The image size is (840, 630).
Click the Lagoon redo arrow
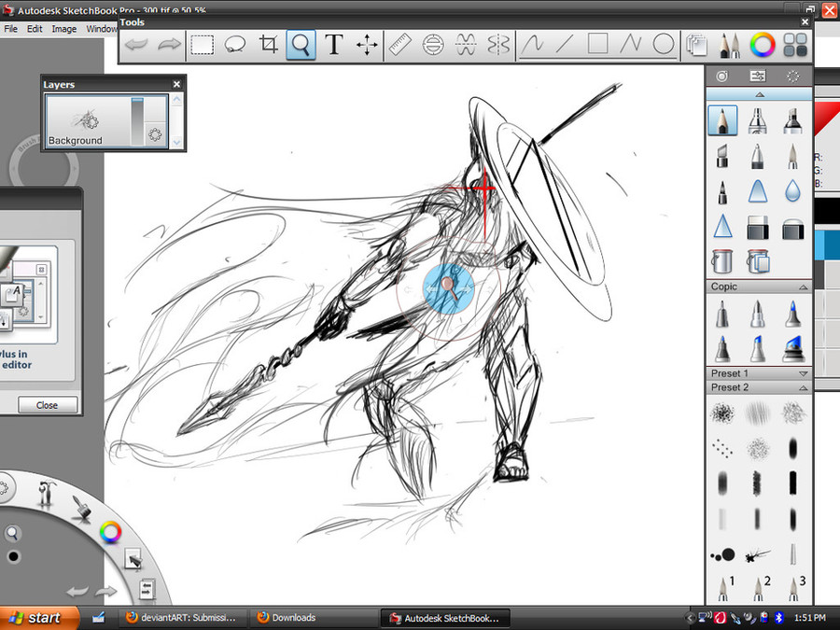point(105,592)
